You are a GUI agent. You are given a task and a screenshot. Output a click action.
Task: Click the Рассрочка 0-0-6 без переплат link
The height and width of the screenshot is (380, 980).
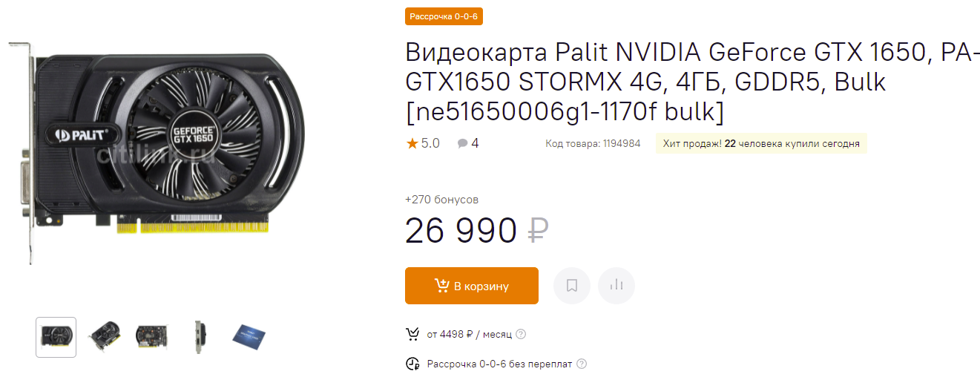point(499,364)
